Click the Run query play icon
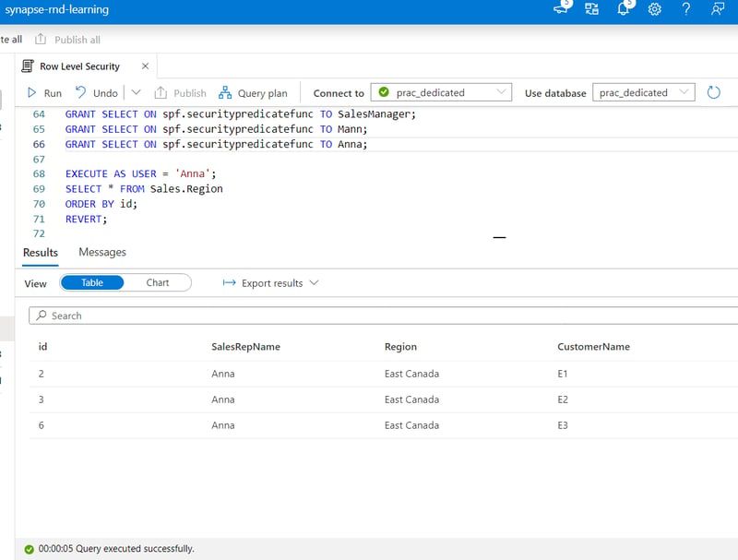 (x=32, y=93)
